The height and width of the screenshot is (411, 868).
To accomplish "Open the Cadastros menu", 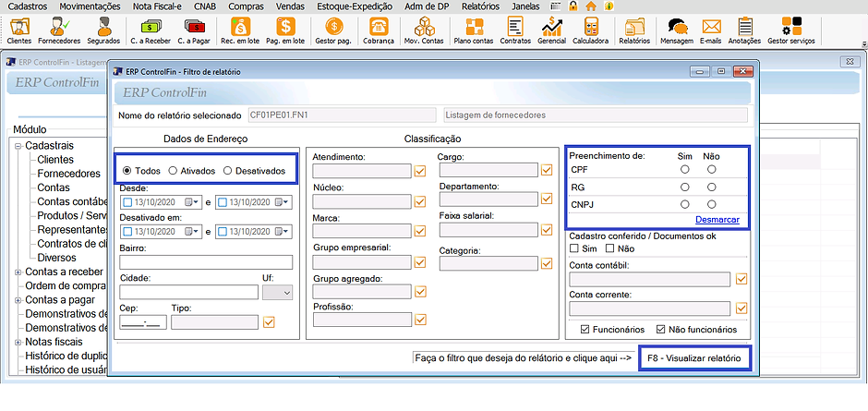I will point(29,6).
